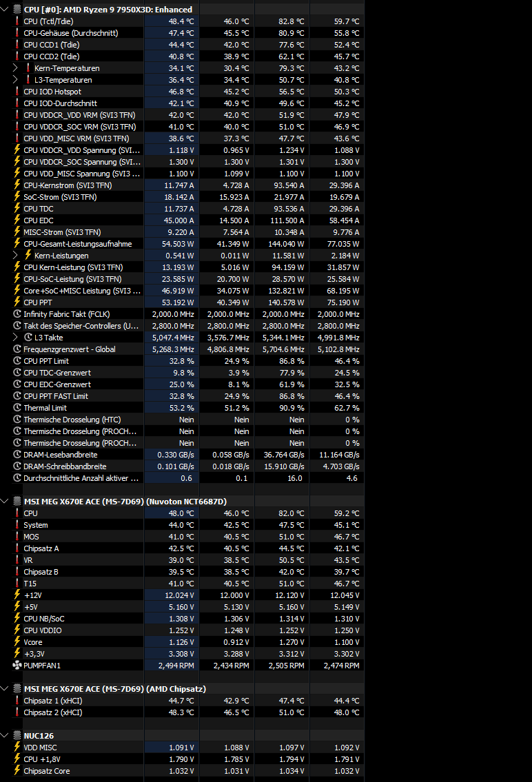Viewport: 532px width, 782px height.
Task: Select the CPU PPT FAST Limit row
Action: click(187, 396)
